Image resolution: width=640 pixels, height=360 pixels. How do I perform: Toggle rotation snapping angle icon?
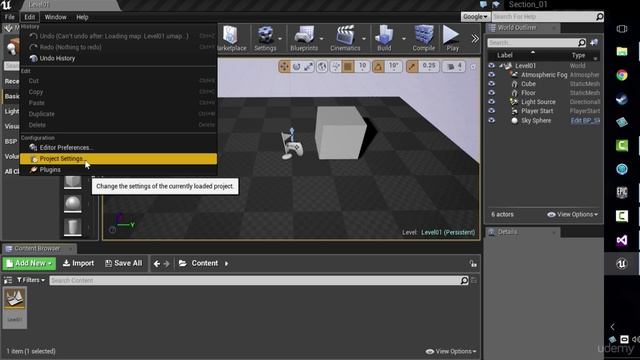378,66
